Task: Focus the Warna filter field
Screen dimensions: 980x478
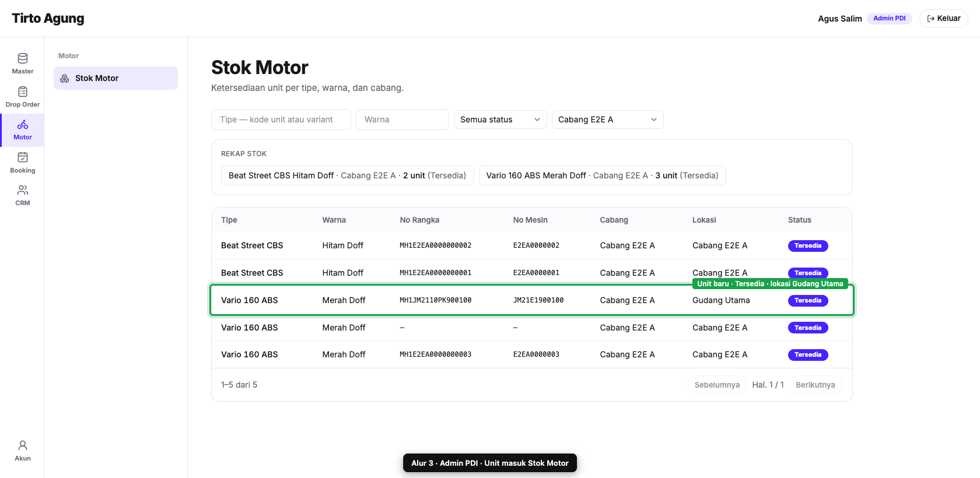Action: tap(402, 119)
